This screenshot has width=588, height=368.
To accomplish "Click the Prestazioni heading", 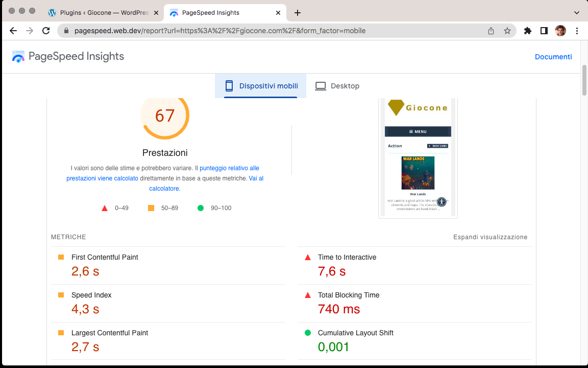I will pyautogui.click(x=165, y=153).
